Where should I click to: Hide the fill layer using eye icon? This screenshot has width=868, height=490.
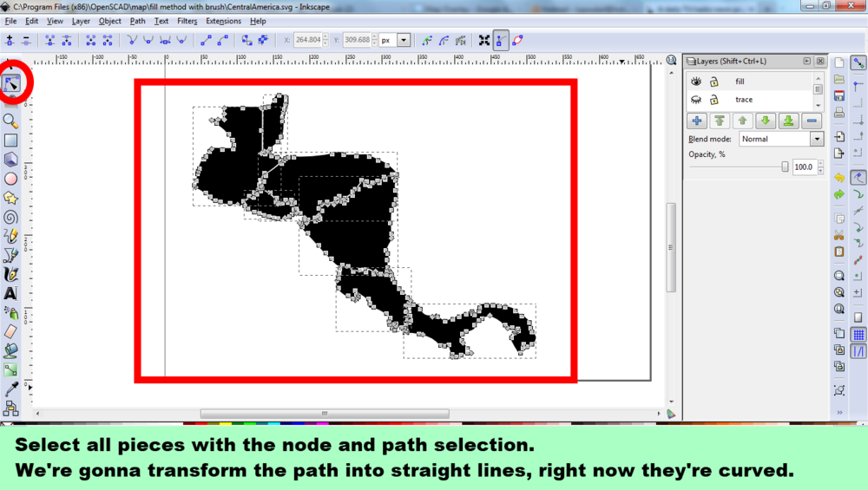[x=694, y=82]
